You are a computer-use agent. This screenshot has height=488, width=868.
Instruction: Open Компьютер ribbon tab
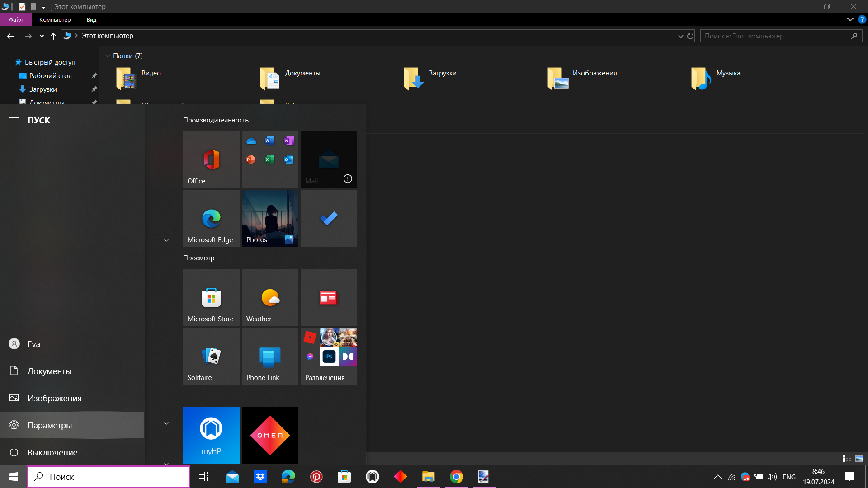(x=55, y=19)
